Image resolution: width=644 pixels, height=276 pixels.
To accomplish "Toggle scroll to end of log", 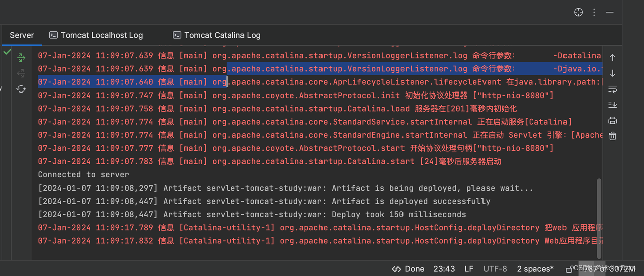I will pyautogui.click(x=612, y=105).
